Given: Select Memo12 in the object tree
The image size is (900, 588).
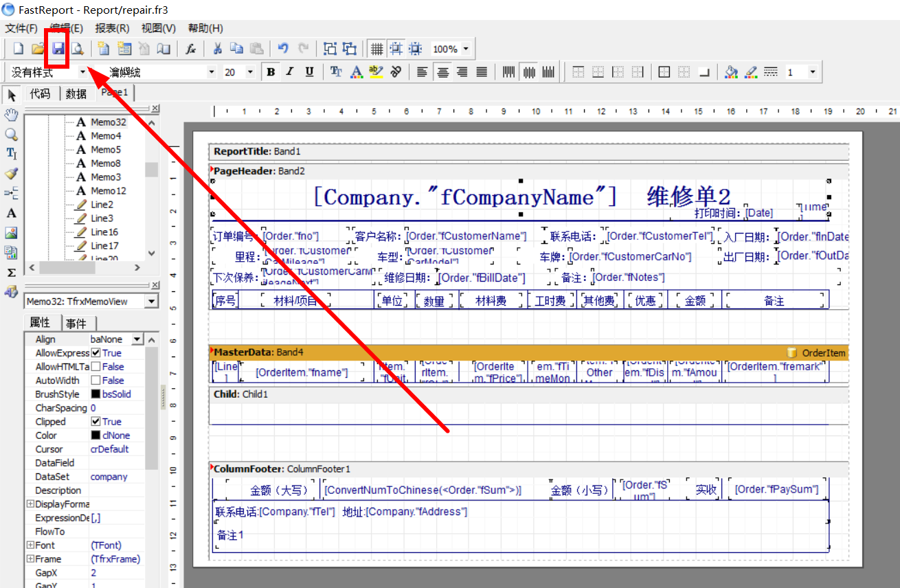Looking at the screenshot, I should point(109,191).
